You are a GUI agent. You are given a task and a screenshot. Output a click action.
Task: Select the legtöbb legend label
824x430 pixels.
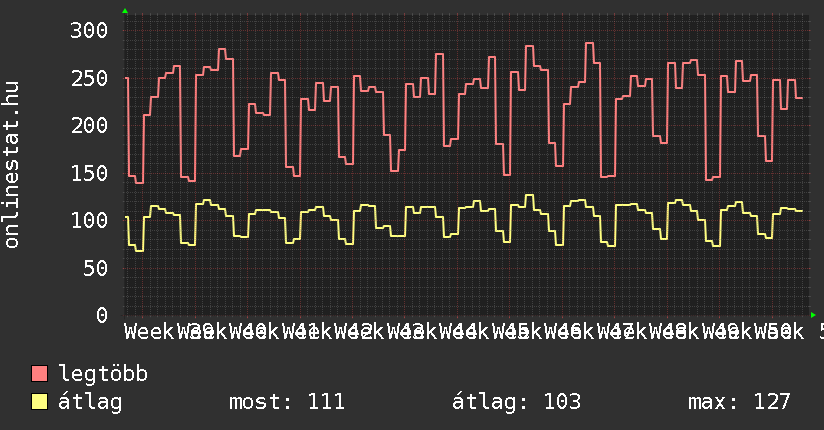(x=103, y=375)
